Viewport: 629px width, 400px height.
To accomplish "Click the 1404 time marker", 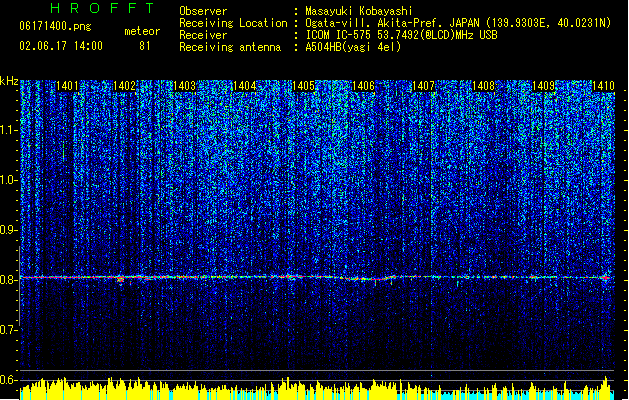I will coord(244,86).
